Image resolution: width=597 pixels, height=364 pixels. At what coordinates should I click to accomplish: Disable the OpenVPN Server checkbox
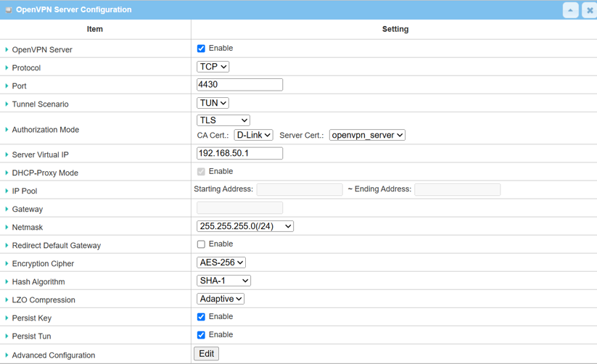[201, 49]
